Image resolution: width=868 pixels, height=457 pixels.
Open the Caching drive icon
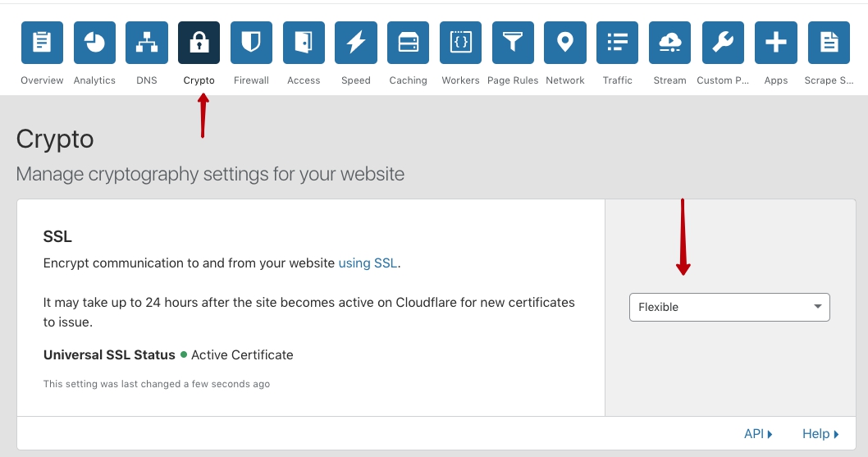coord(408,43)
